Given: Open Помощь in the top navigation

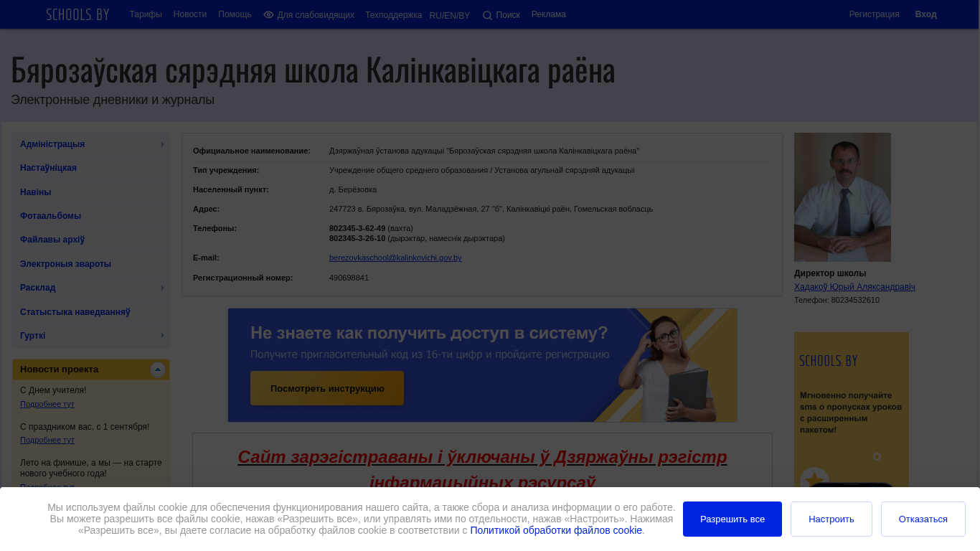Looking at the screenshot, I should point(235,14).
